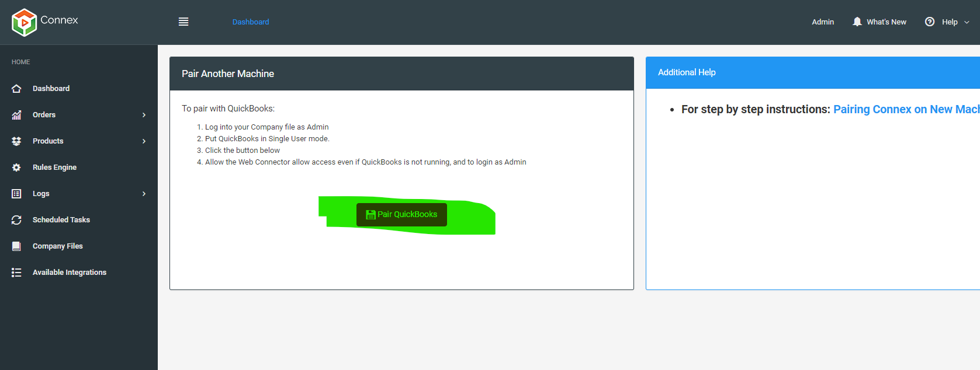Click 'Put QuickBooks in Single User mode.'

[x=267, y=139]
